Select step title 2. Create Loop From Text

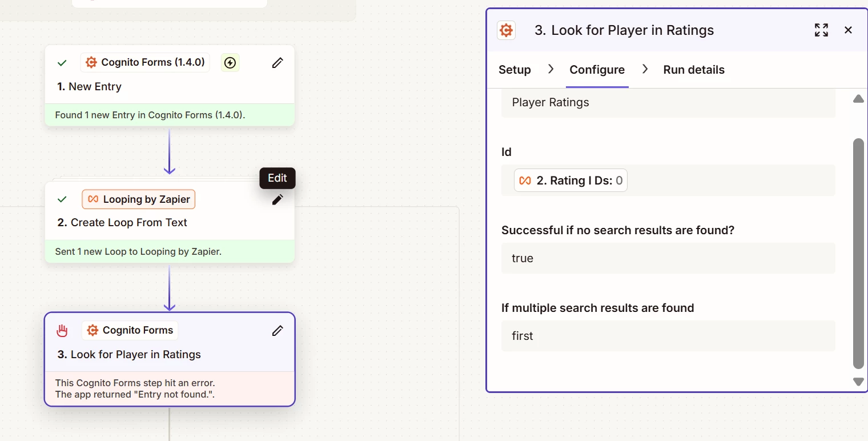click(122, 223)
